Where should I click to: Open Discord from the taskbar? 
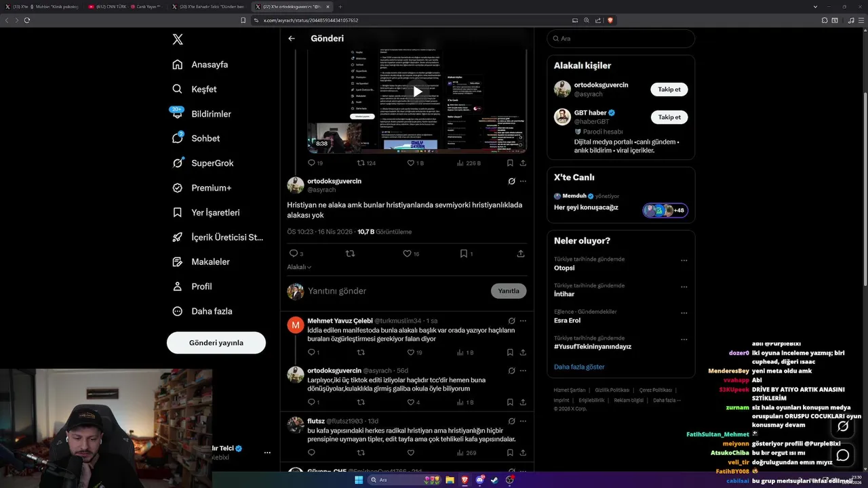click(x=480, y=480)
